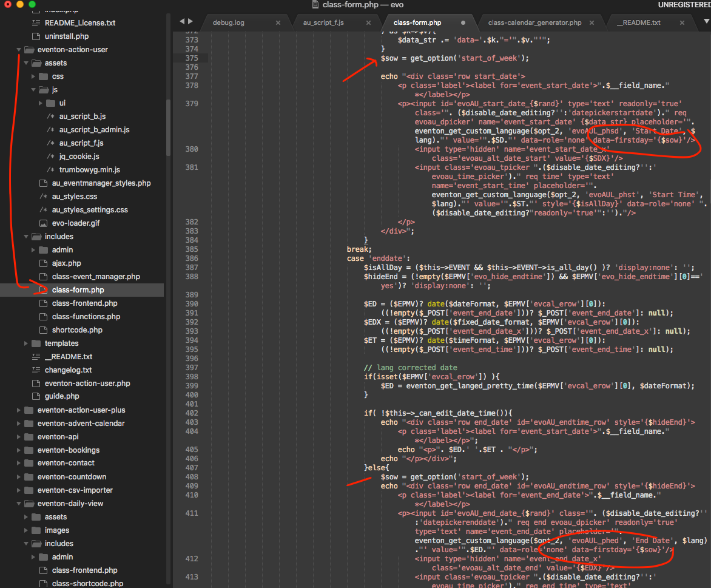Close the __README.txt tab
711x588 pixels.
click(x=682, y=22)
